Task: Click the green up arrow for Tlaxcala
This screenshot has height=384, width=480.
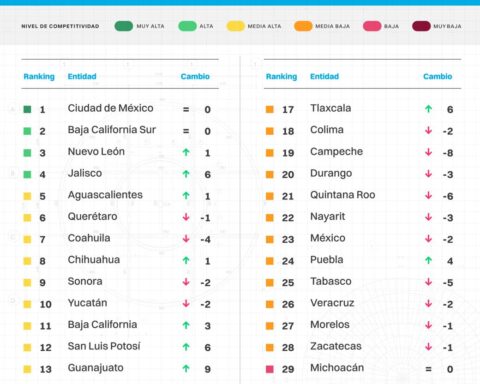Action: pyautogui.click(x=428, y=109)
